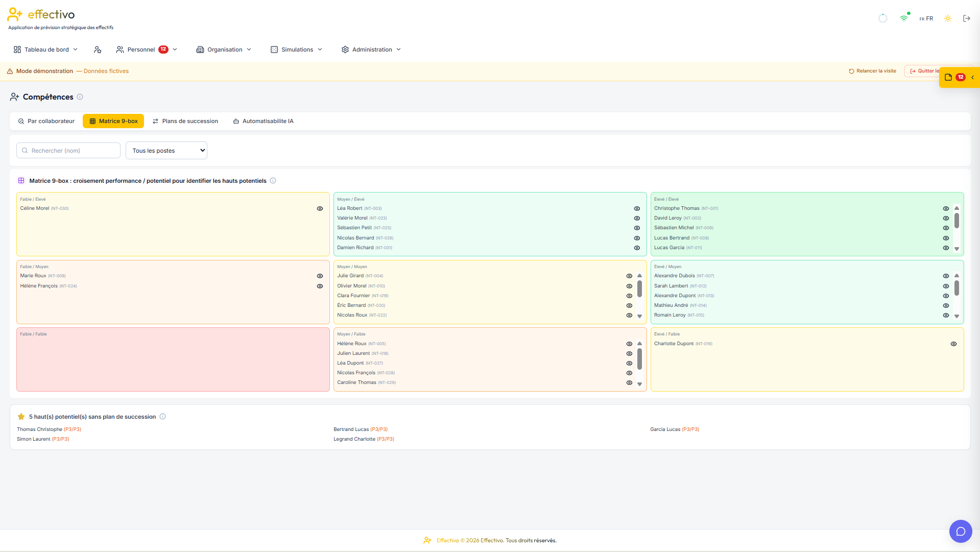
Task: Click the Personnel people icon in navigation
Action: [x=120, y=50]
